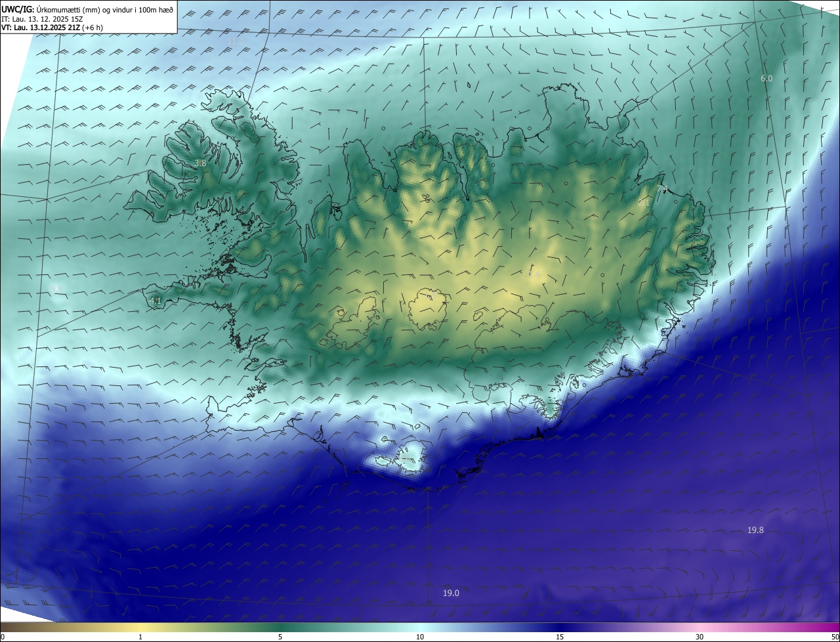Click the precipitation color scale bar
This screenshot has width=840, height=642.
click(x=420, y=627)
